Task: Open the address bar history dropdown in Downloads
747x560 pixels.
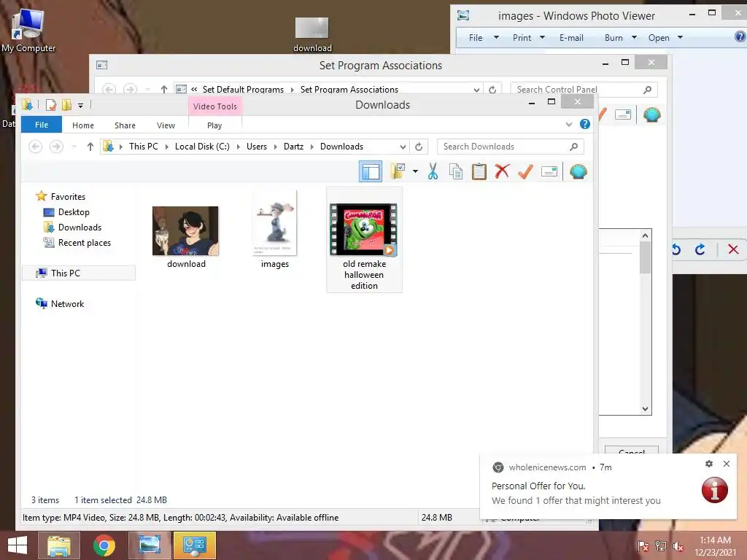Action: (403, 147)
